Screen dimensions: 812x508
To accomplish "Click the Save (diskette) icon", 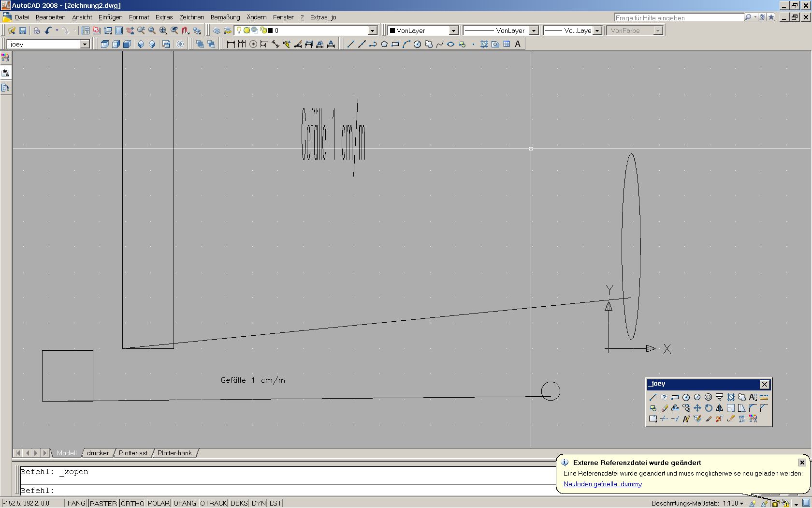I will pos(23,30).
